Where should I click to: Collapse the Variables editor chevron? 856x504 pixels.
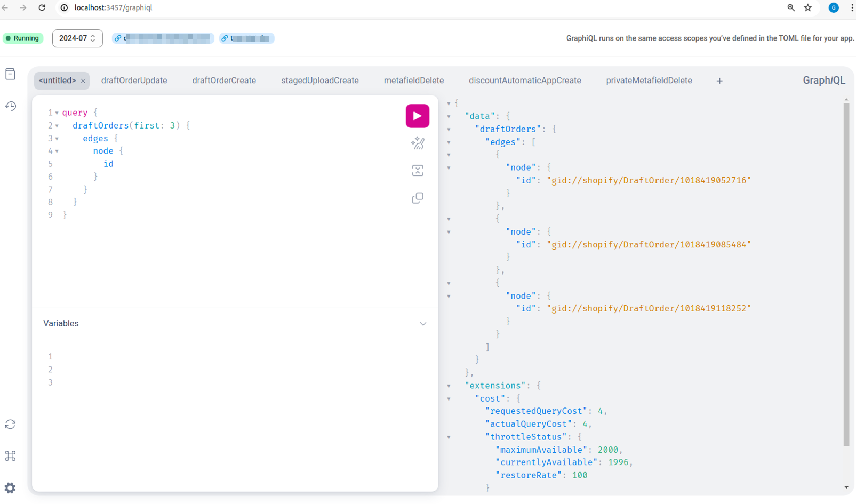coord(422,324)
